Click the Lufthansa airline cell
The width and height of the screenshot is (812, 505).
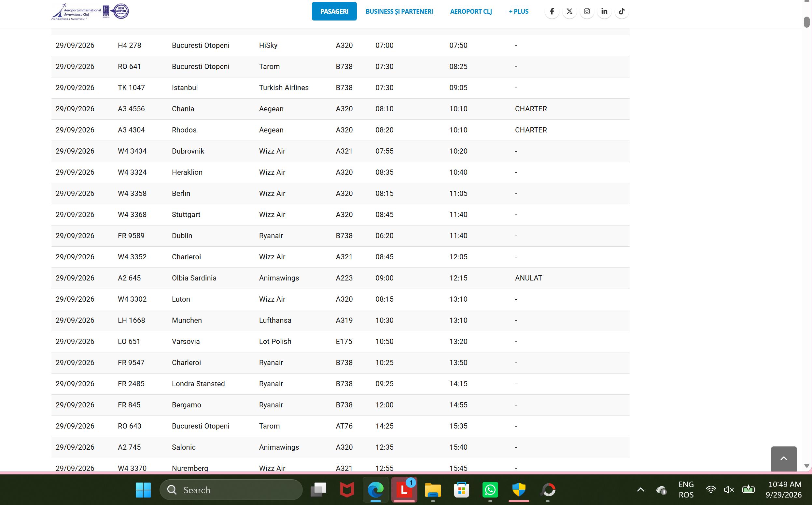pos(275,320)
